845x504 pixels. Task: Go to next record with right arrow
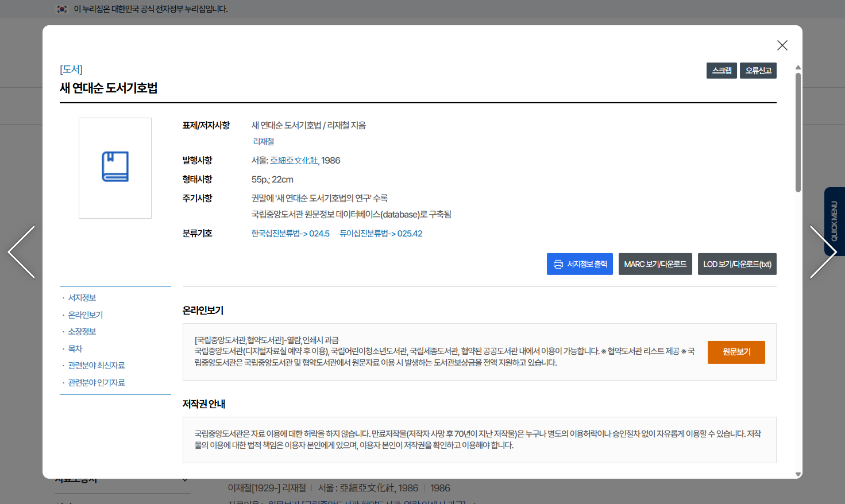822,252
